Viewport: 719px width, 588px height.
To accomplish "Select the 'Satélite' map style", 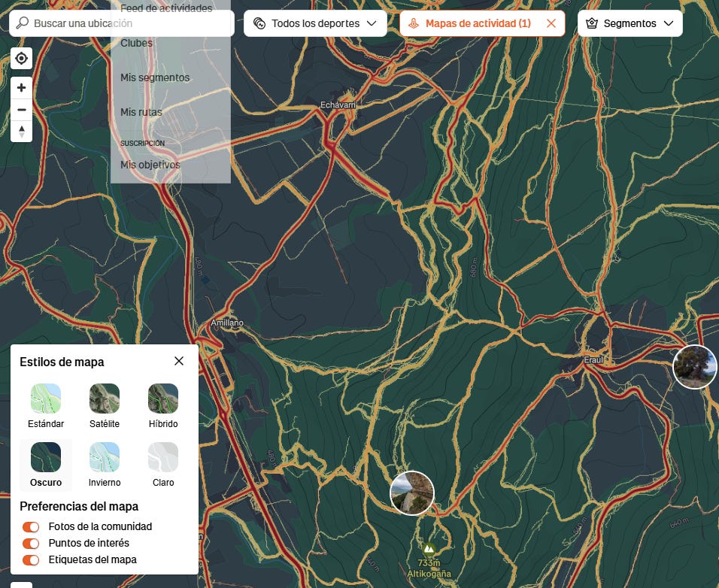I will 105,406.
